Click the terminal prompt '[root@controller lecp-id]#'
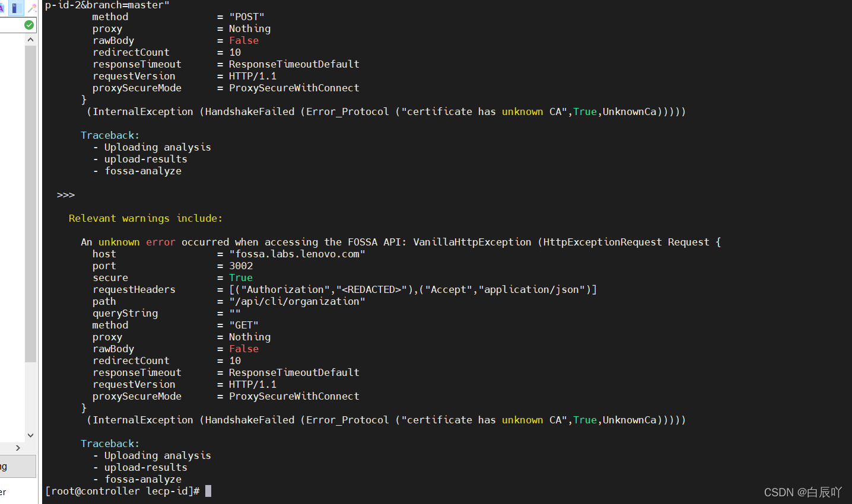852x504 pixels. [122, 491]
